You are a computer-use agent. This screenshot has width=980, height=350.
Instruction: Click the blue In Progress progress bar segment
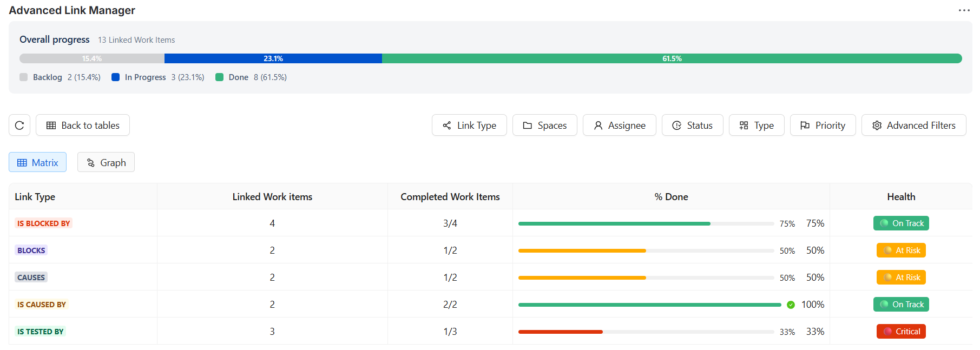273,58
